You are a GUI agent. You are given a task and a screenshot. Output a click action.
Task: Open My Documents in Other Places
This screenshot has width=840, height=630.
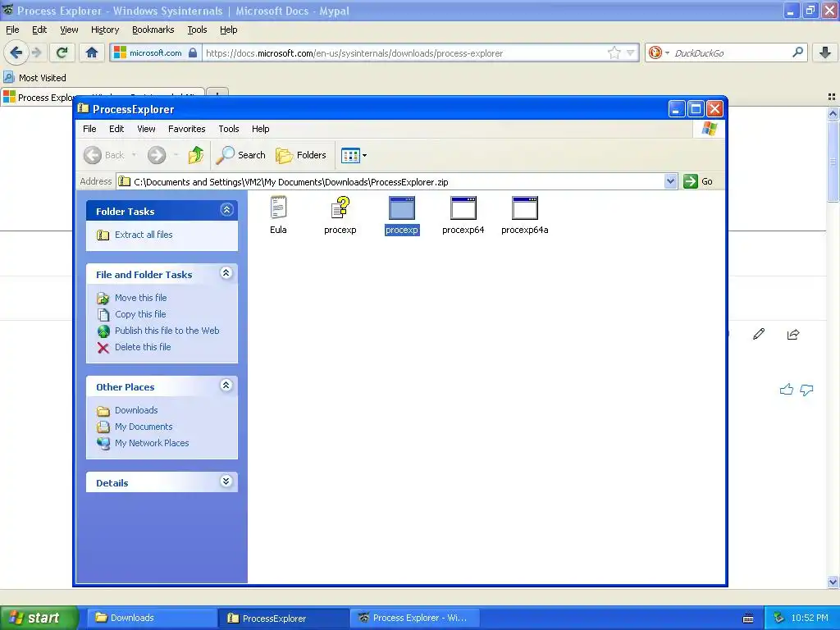point(144,427)
